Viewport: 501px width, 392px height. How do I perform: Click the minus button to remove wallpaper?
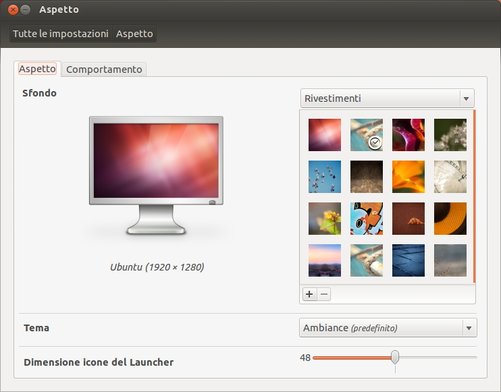[x=324, y=294]
